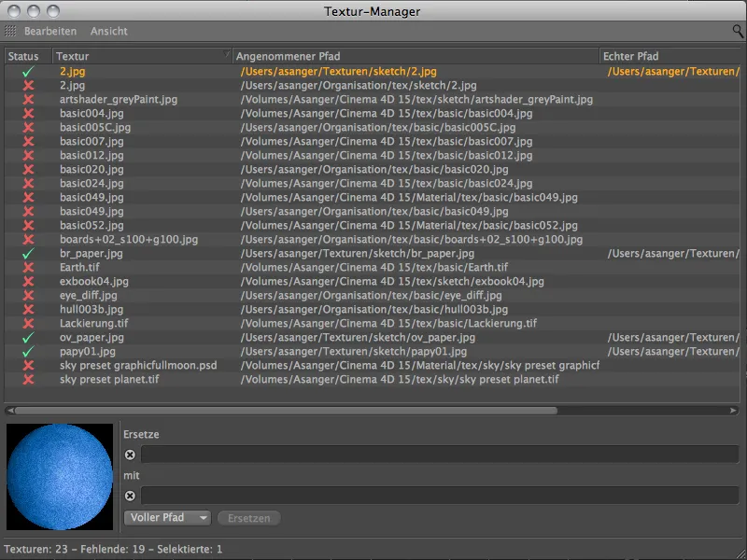Select the boards+02_s100+g100.jpg row

(140, 239)
